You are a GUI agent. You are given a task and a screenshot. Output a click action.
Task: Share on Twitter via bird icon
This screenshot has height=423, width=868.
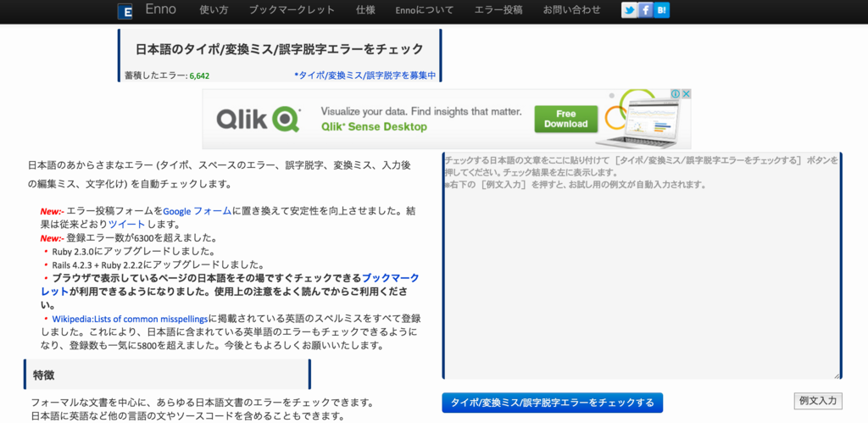pyautogui.click(x=629, y=10)
